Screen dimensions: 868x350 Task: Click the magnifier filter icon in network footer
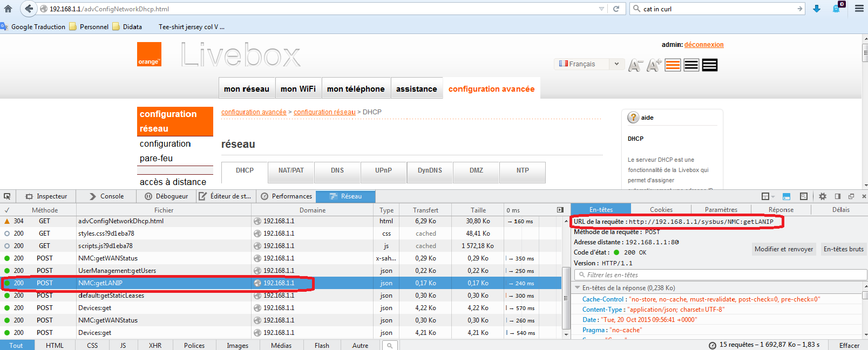coord(389,345)
